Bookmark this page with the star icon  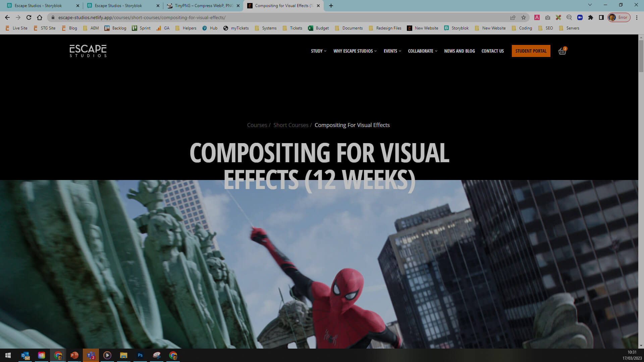click(x=524, y=17)
